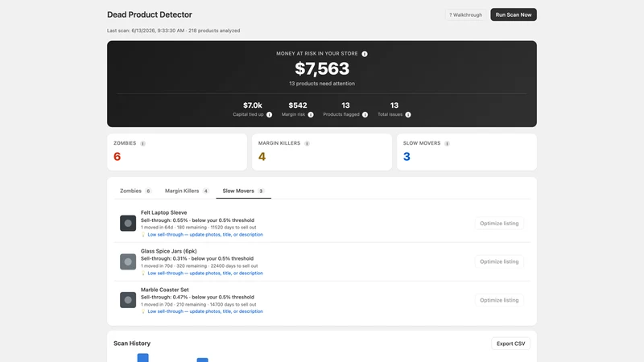Click Optimize listing for Felt Laptop Sleeve
The height and width of the screenshot is (362, 644).
[x=499, y=224]
